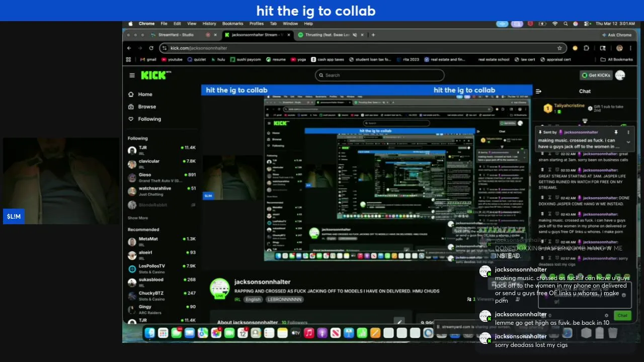
Task: Open offline BlondeRabbit channel
Action: [x=162, y=205]
